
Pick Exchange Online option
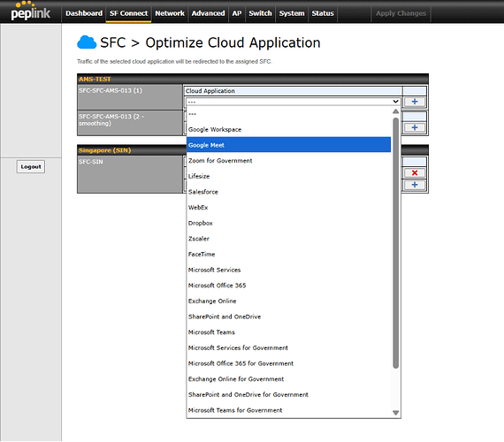(288, 301)
